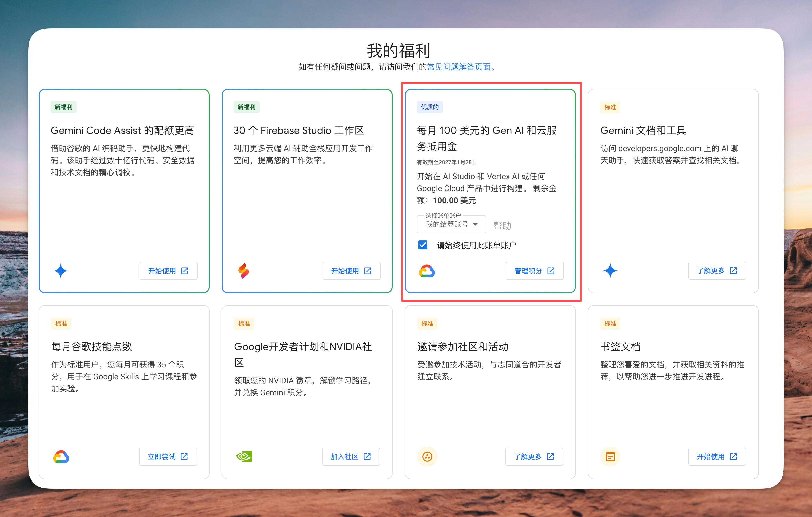The height and width of the screenshot is (517, 812).
Task: Click the bookmark document icon in 书签文档 card
Action: [610, 457]
